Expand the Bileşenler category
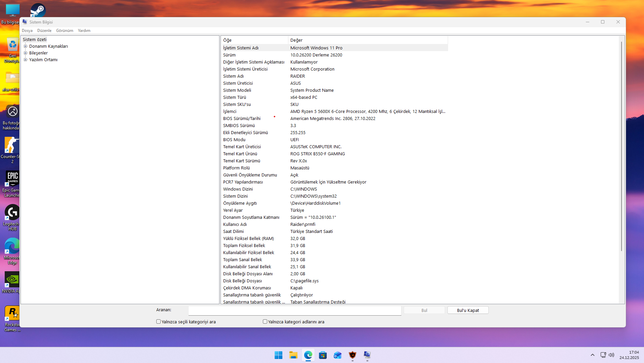 coord(26,53)
